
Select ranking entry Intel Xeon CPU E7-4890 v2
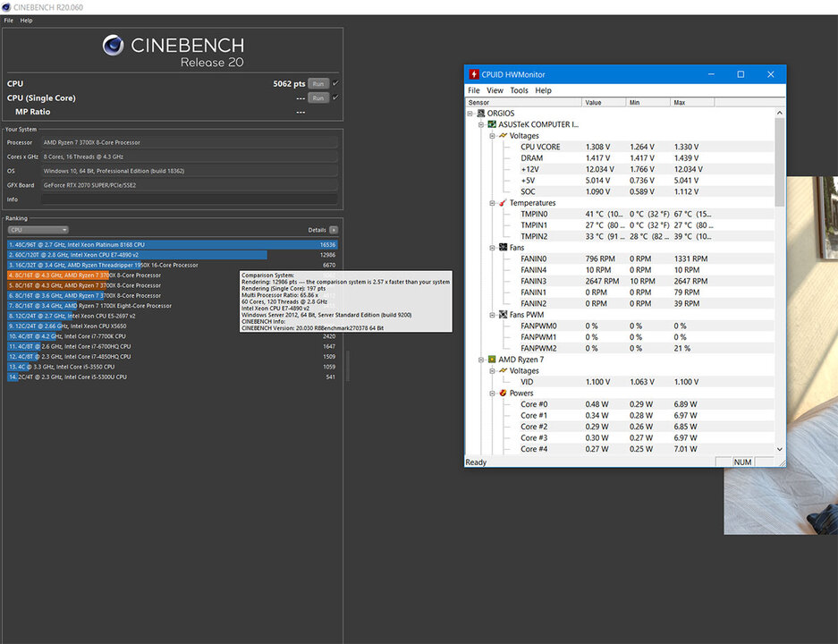pos(172,255)
